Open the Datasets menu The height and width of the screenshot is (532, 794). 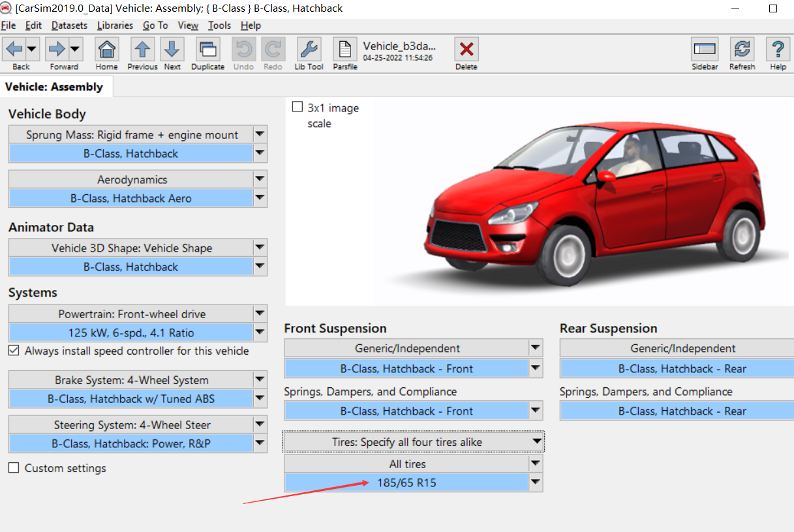[x=69, y=25]
